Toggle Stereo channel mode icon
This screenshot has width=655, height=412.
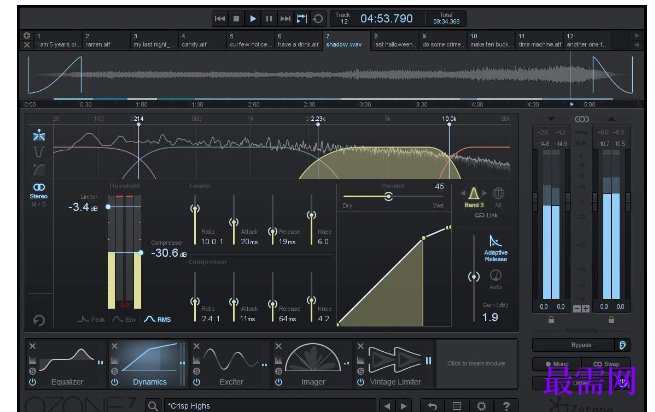tap(39, 191)
